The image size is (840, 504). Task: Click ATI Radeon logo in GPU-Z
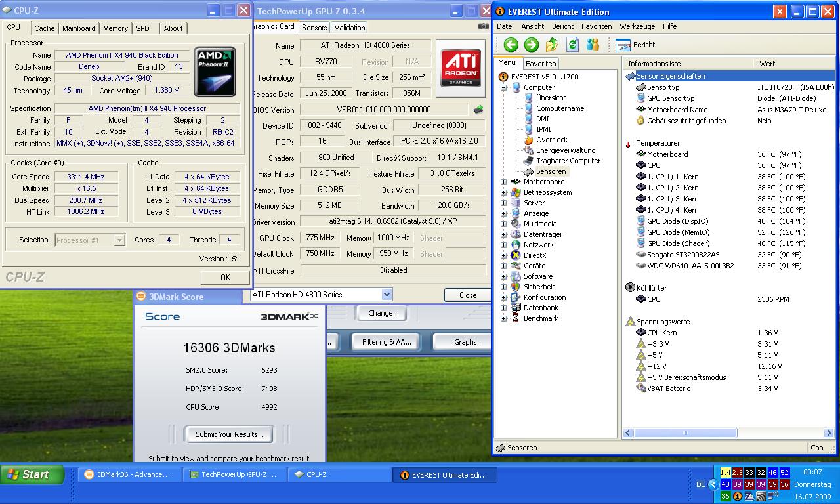(460, 69)
